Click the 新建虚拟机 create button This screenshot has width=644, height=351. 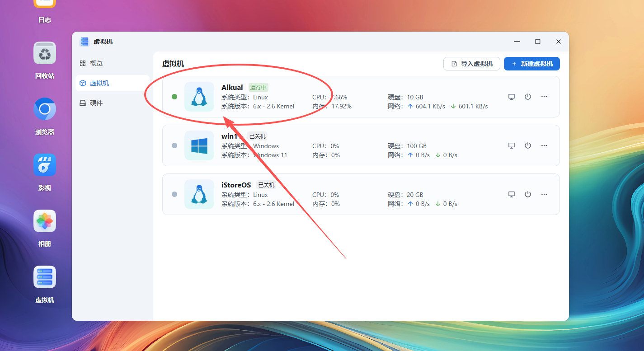tap(532, 64)
